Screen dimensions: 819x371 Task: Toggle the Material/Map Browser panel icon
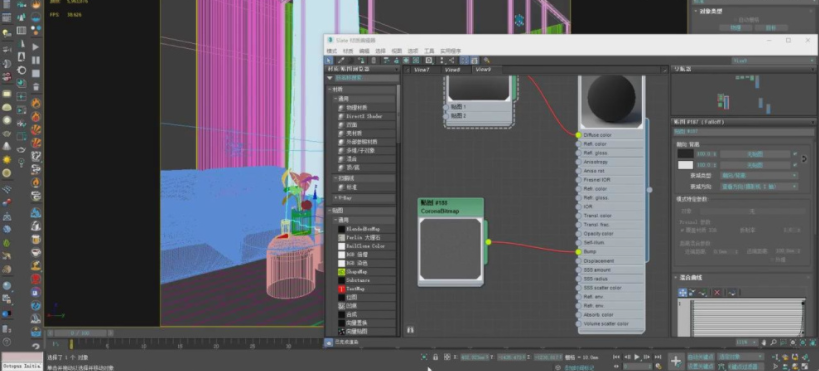(x=464, y=61)
